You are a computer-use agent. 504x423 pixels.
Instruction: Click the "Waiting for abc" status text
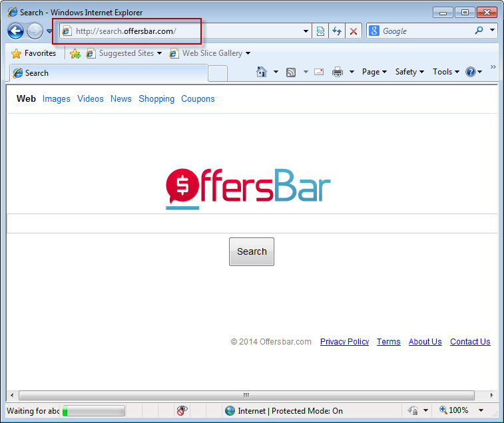click(33, 411)
